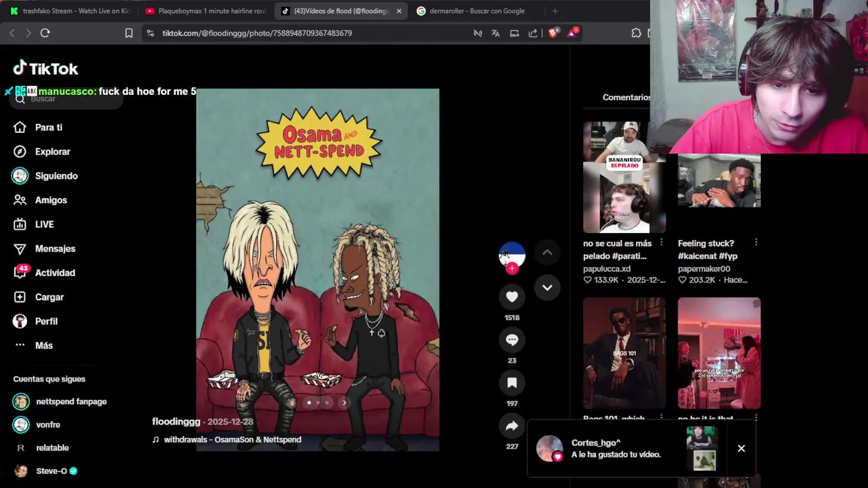The image size is (868, 488).
Task: Open BAGS 101 video thumbnail
Action: 624,353
